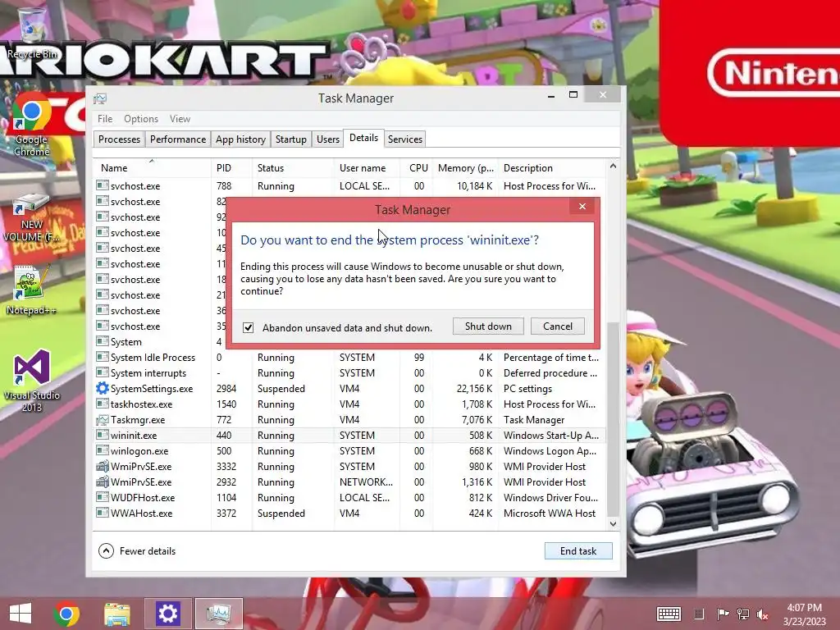840x630 pixels.
Task: Click the taskhostex.exe process icon
Action: pos(103,404)
